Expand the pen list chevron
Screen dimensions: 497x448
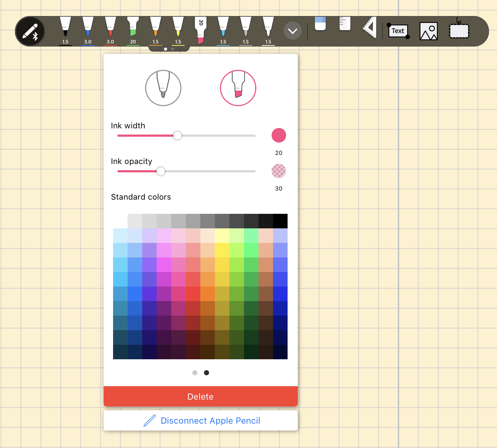[x=293, y=31]
